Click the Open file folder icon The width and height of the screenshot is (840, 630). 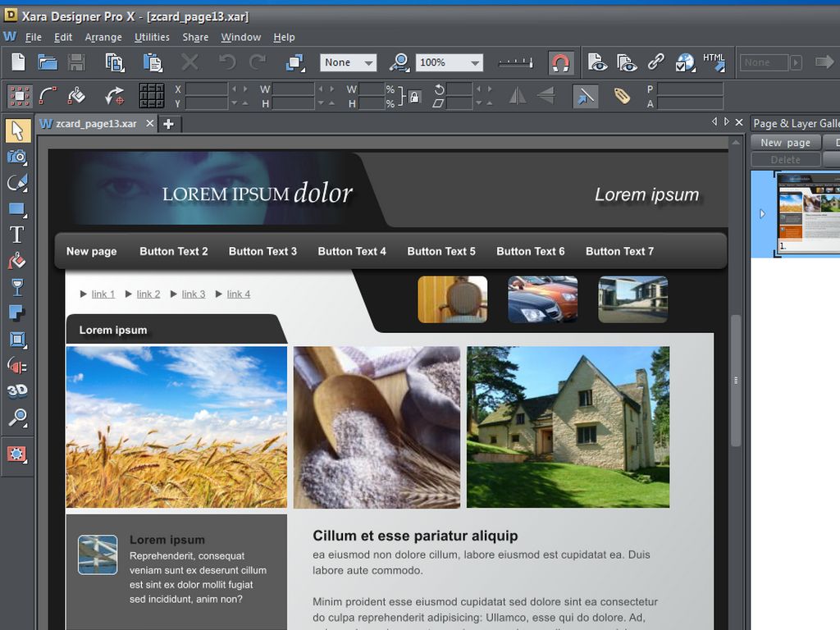[48, 62]
